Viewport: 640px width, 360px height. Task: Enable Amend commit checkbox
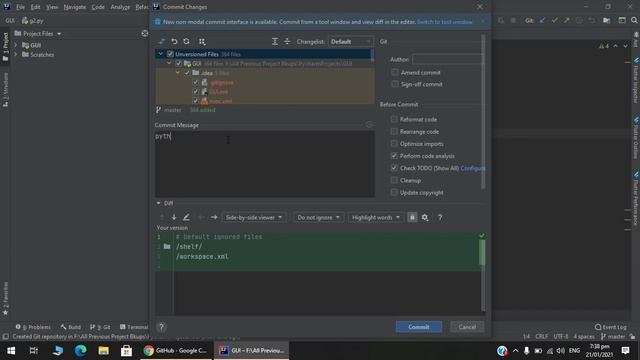(x=395, y=72)
